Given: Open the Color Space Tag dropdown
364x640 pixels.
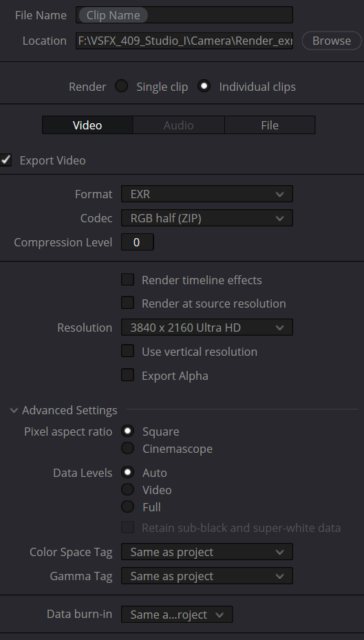Looking at the screenshot, I should click(x=207, y=552).
